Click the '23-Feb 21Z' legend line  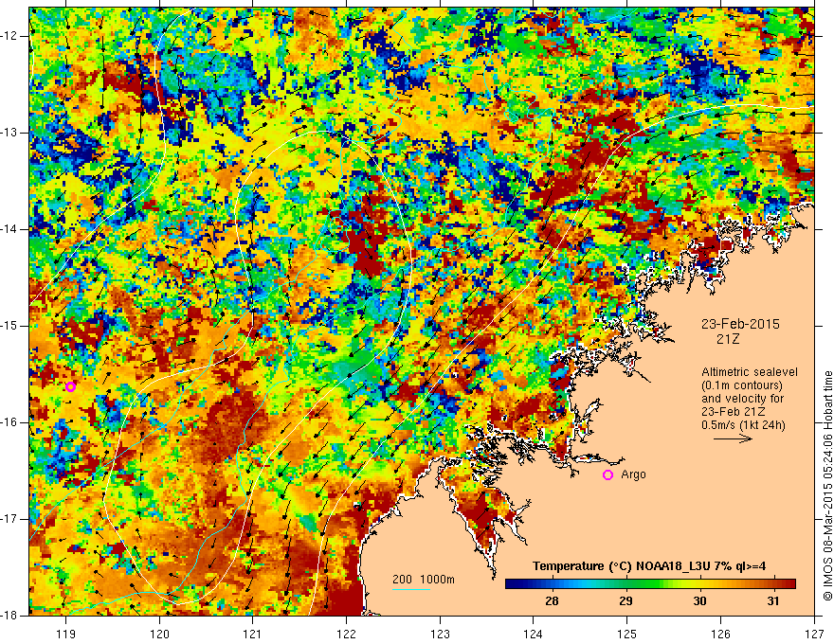735,412
